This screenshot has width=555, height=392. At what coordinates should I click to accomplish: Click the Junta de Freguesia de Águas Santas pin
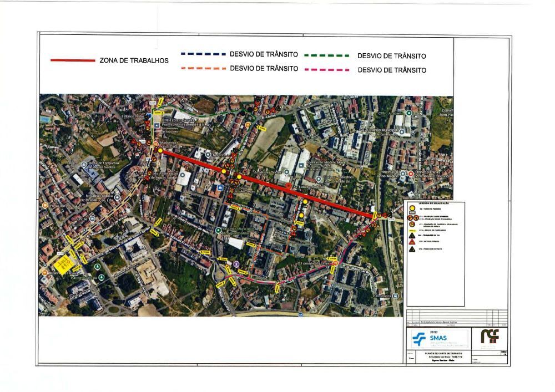[x=84, y=165]
